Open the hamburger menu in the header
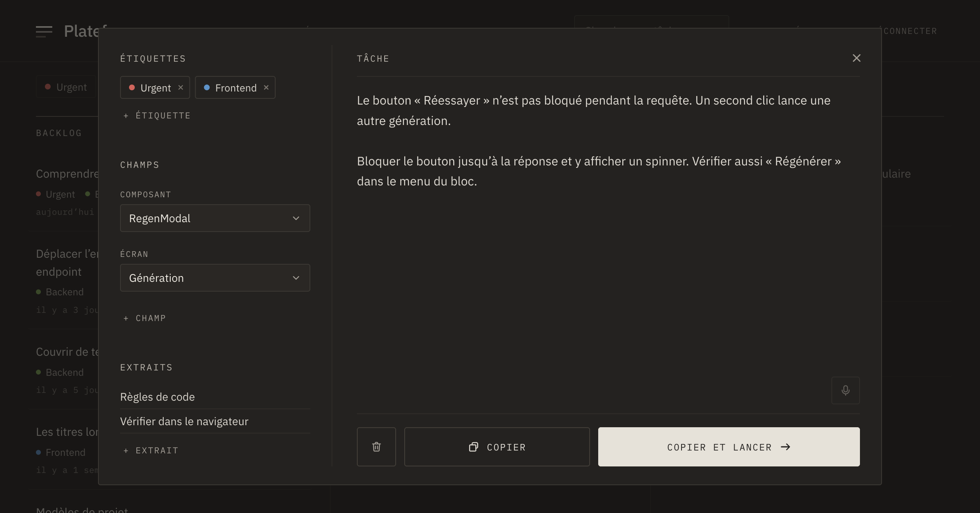980x513 pixels. click(x=44, y=31)
